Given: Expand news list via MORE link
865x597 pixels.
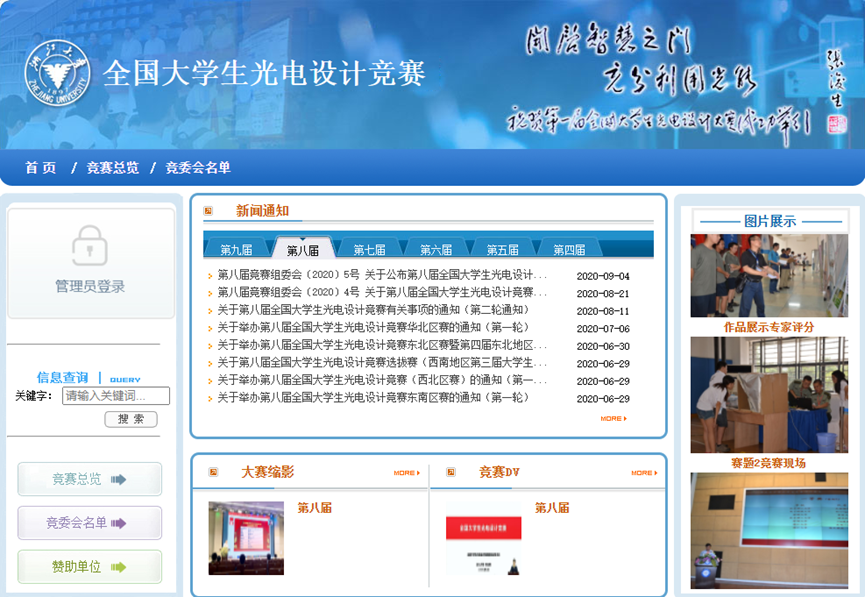Looking at the screenshot, I should 613,419.
